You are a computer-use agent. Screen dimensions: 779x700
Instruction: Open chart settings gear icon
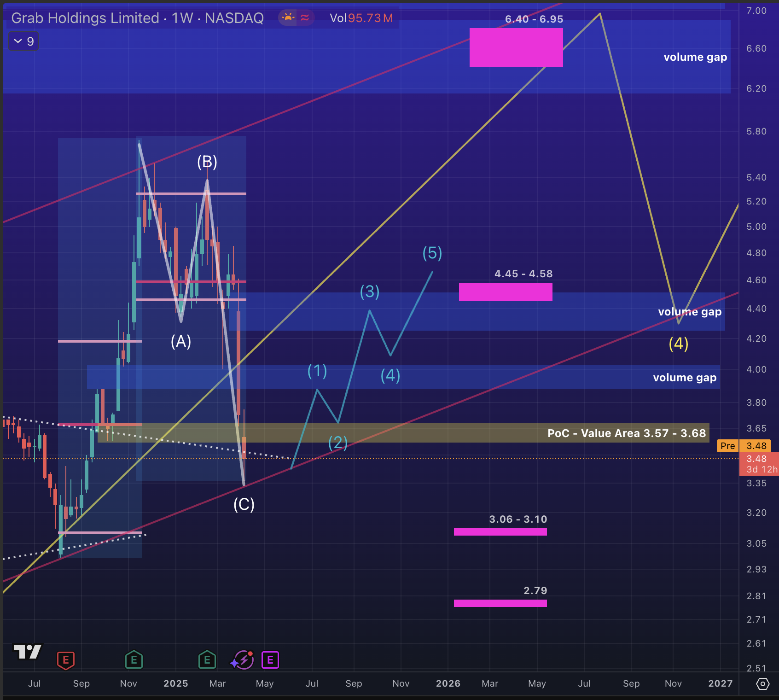[x=763, y=684]
